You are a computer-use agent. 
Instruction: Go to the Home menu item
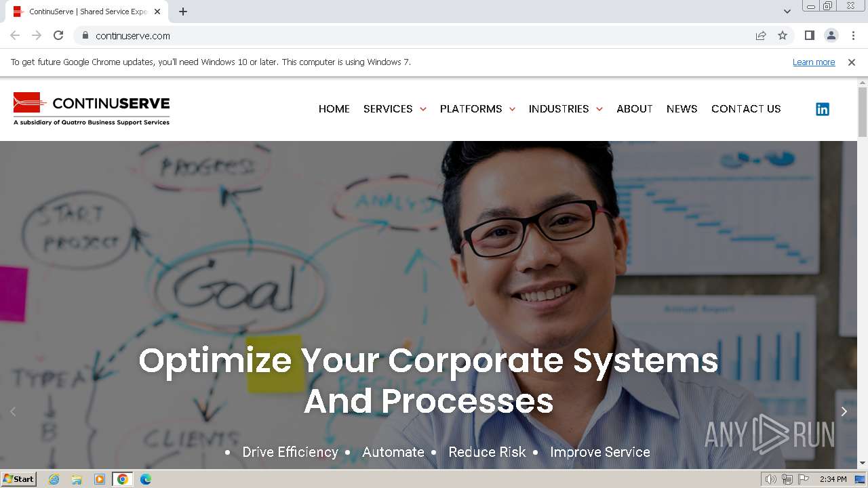[x=334, y=108]
